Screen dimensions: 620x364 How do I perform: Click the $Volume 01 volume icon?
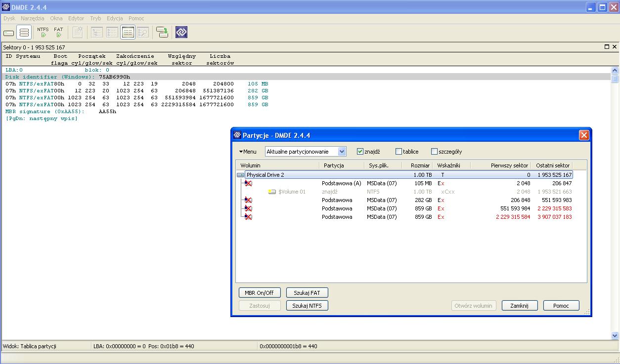click(272, 192)
